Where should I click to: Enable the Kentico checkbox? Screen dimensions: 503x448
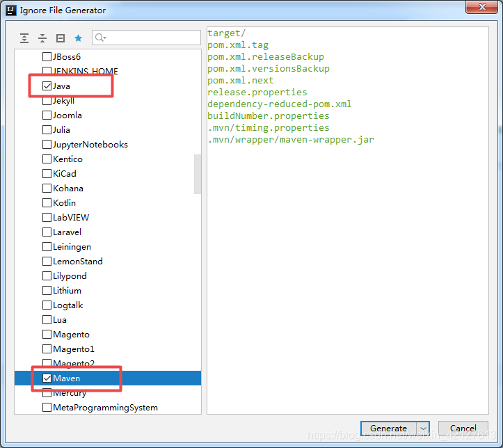coord(47,159)
